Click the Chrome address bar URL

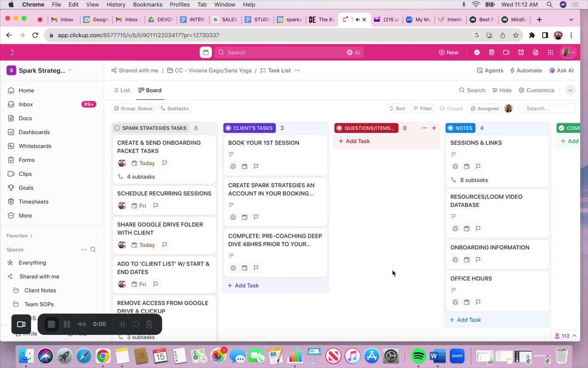138,35
